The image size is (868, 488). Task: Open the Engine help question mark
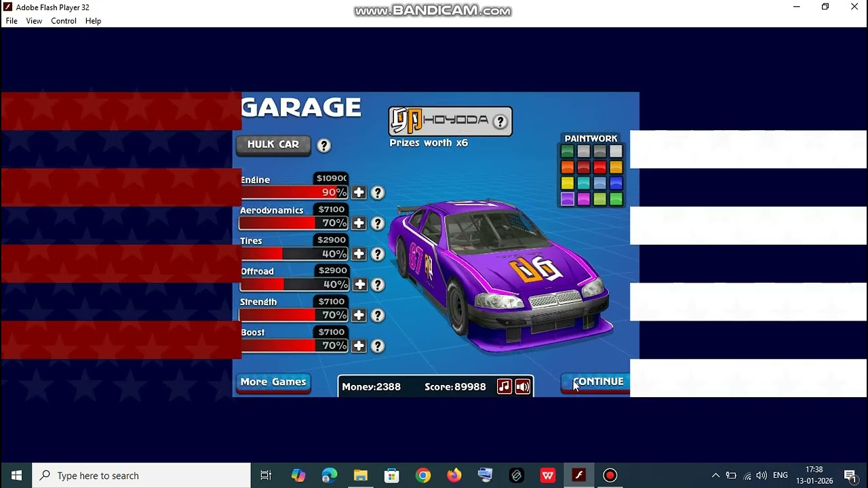click(378, 192)
